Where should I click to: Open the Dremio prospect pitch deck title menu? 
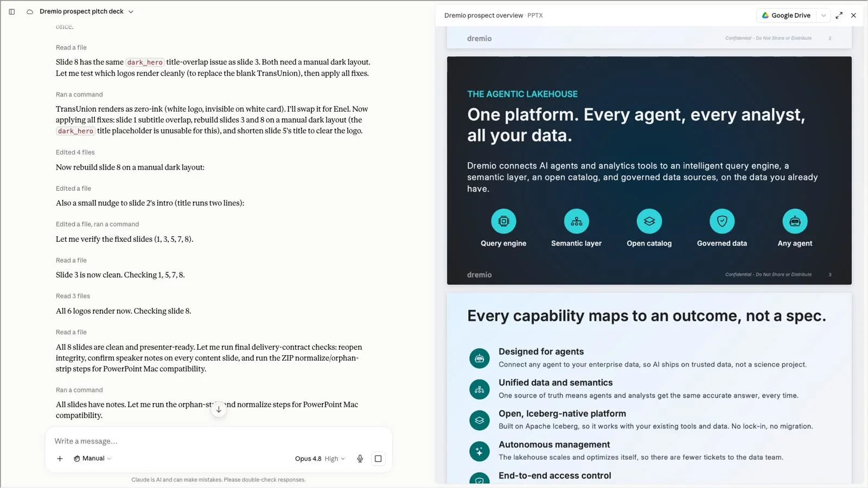coord(86,11)
